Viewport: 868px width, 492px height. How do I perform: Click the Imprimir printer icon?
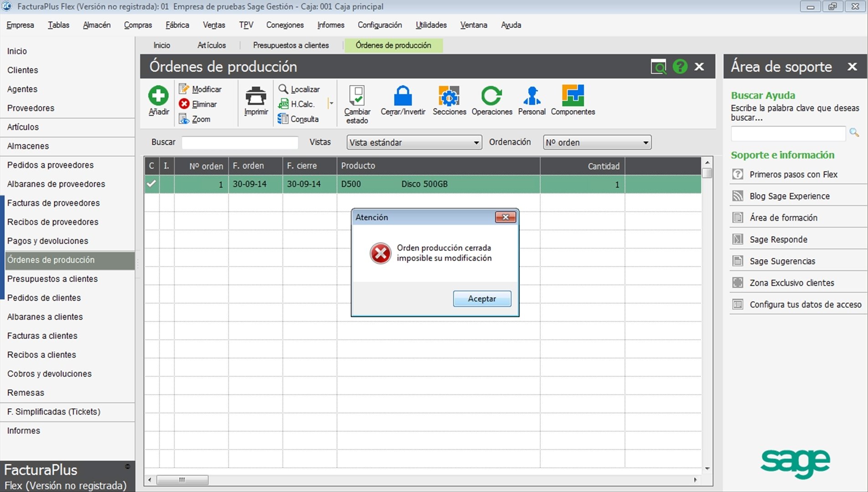click(x=256, y=96)
